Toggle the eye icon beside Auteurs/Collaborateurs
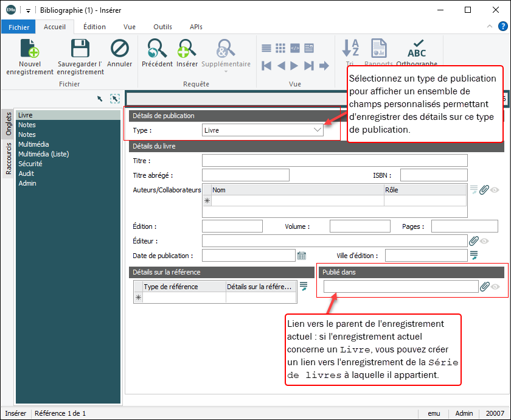Screen dimensions: 511x420 pos(495,190)
